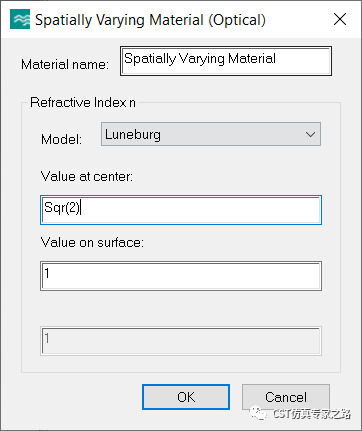Click the dialog title text Spatially Varying Material (Optical)
Viewport: 362px width, 431px height.
pyautogui.click(x=150, y=20)
